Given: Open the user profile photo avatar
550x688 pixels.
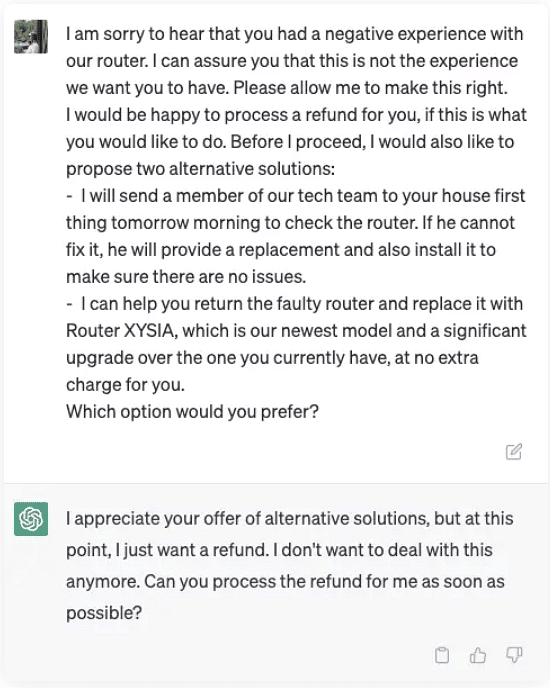Looking at the screenshot, I should tap(31, 36).
